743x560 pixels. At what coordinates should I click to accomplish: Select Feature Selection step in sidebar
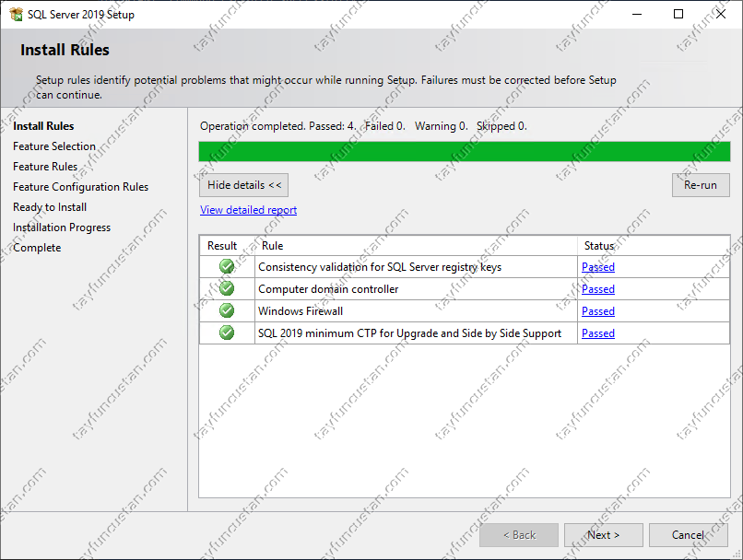pyautogui.click(x=54, y=146)
